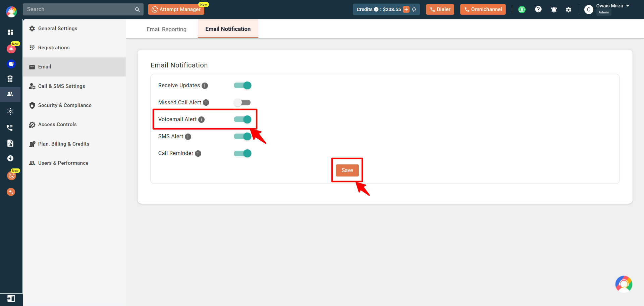Open the floating chat widget icon
The image size is (644, 306).
coord(624,284)
